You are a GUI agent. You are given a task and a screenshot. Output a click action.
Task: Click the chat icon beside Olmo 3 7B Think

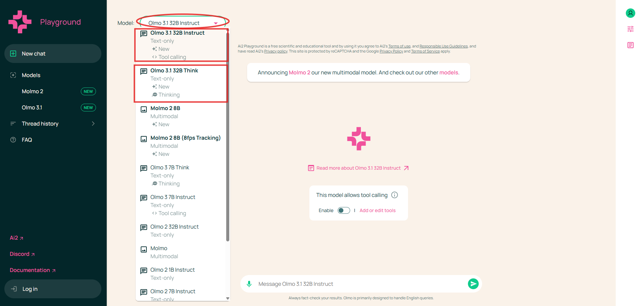tap(144, 168)
